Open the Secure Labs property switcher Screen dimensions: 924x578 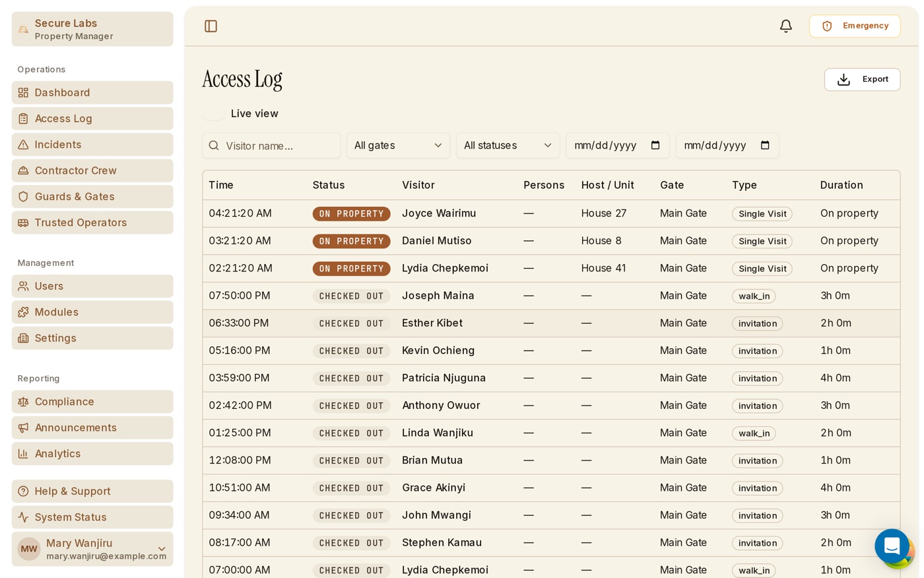pos(92,29)
